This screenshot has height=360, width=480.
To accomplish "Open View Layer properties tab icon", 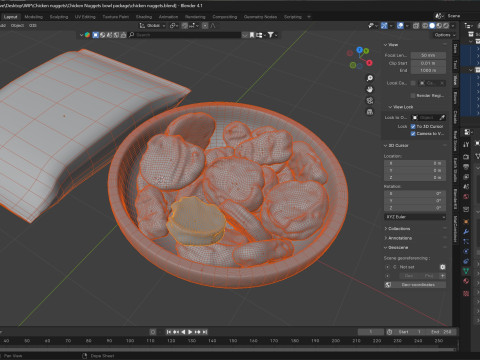I will click(466, 177).
